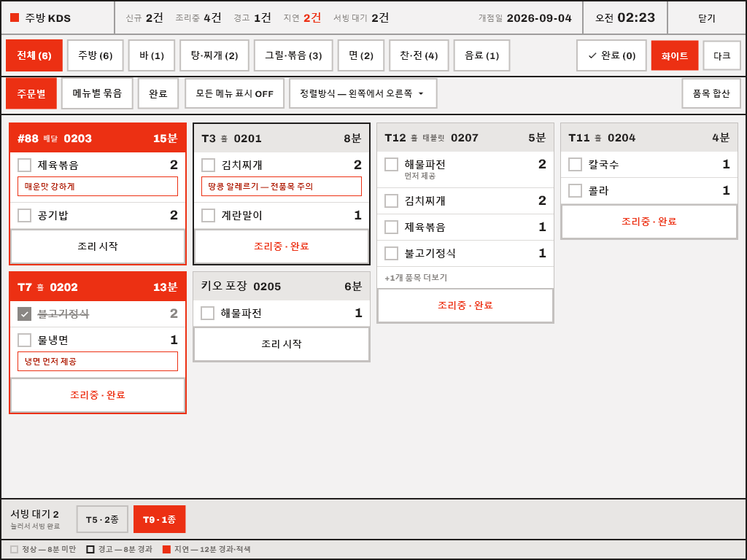This screenshot has width=747, height=560.
Task: Click 조리중 · 완료 on order T11
Action: click(x=649, y=222)
